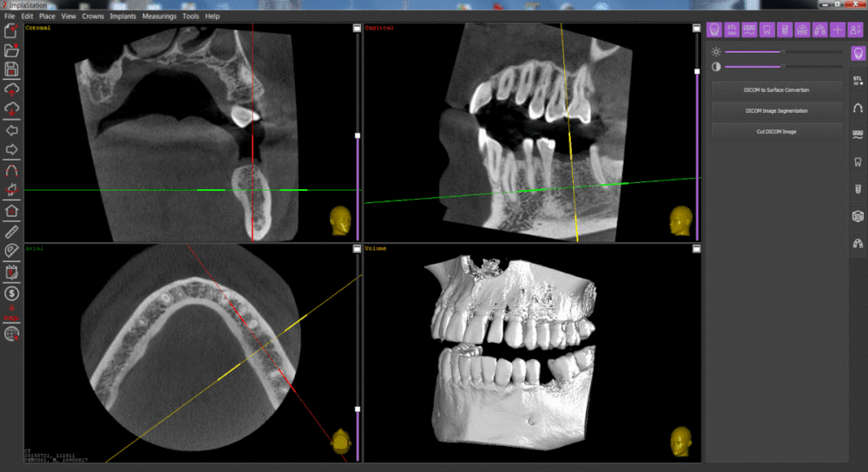Open project folder icon in left toolbar
Viewport: 868px width, 472px height.
tap(11, 50)
